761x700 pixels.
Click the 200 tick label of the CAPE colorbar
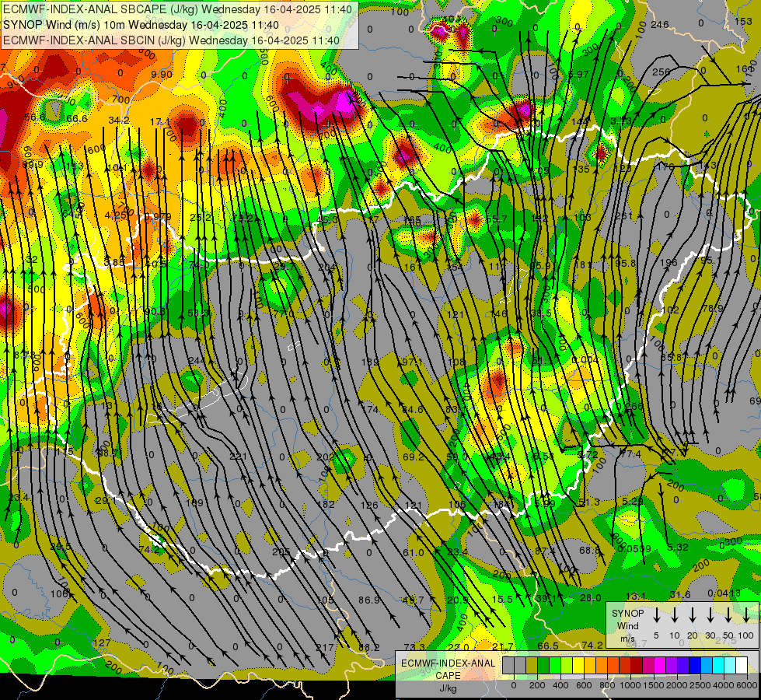click(537, 685)
